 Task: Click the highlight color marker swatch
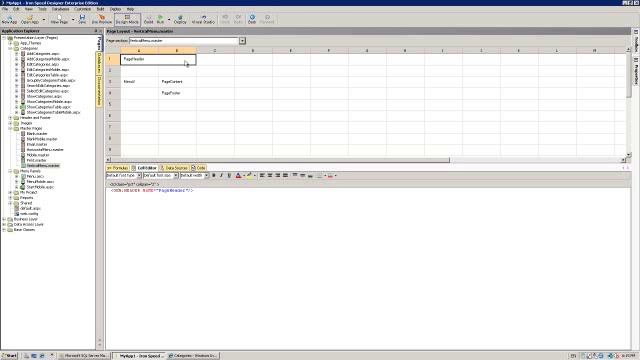point(249,175)
